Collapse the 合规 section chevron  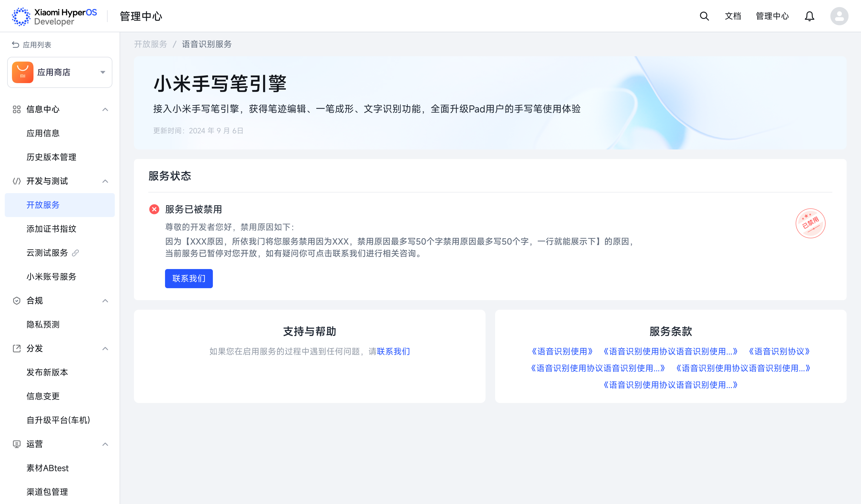(x=105, y=301)
